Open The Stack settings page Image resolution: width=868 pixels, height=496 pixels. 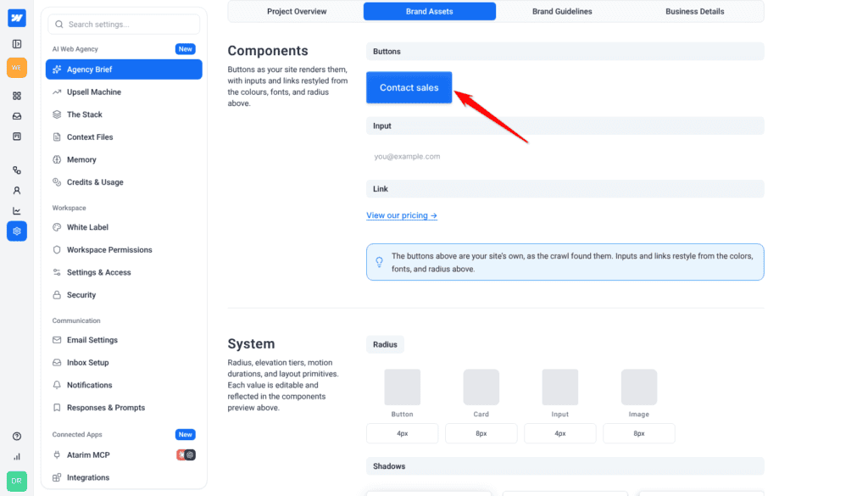coord(124,114)
